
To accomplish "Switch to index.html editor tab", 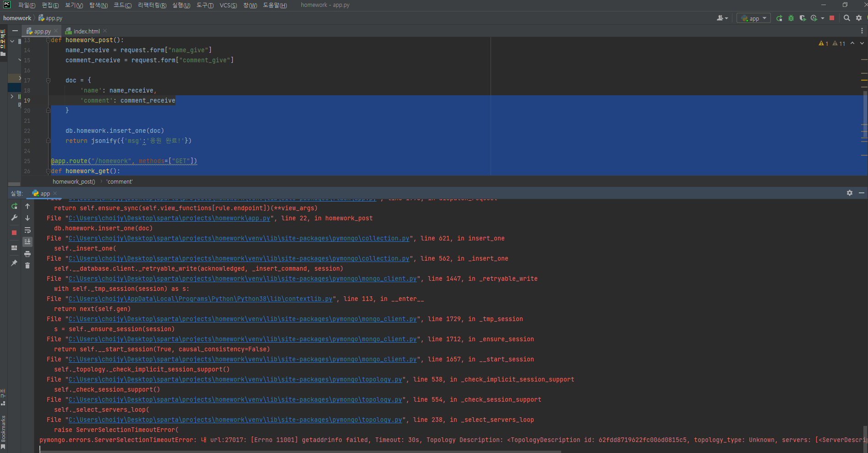I will tap(87, 31).
